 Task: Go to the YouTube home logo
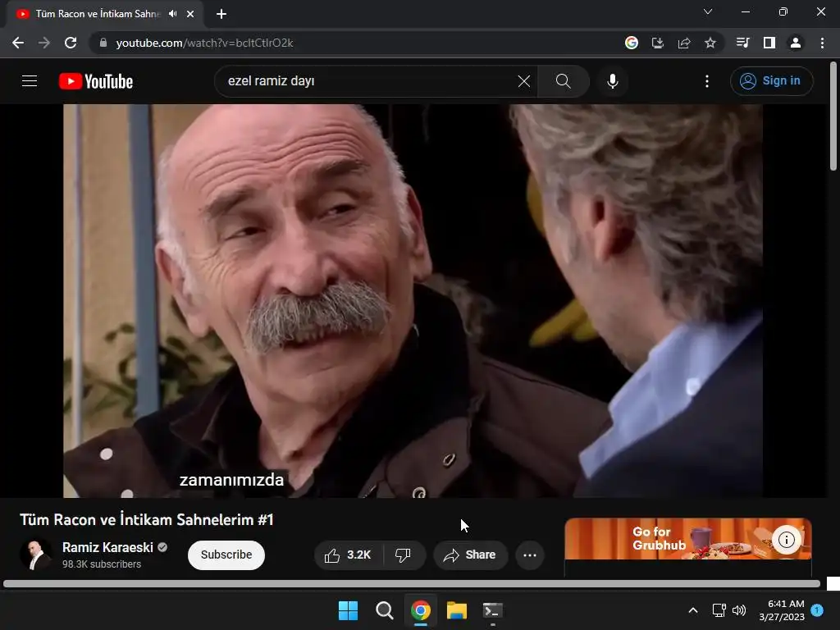pyautogui.click(x=96, y=81)
